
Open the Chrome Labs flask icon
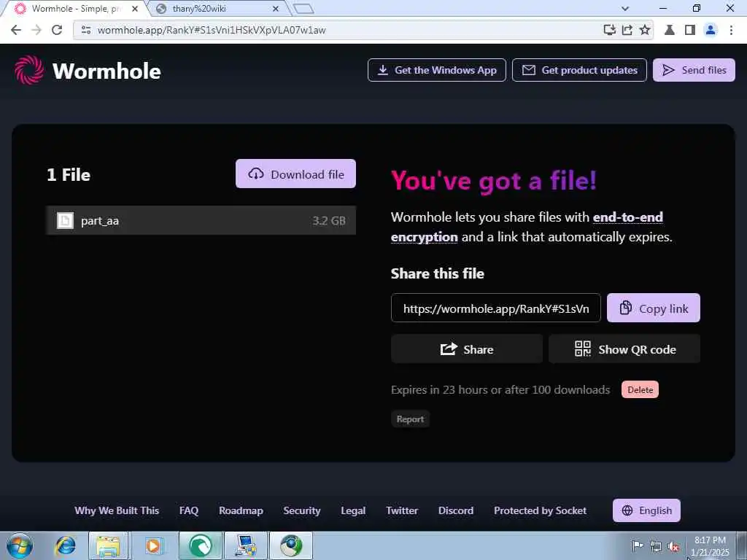(x=670, y=30)
